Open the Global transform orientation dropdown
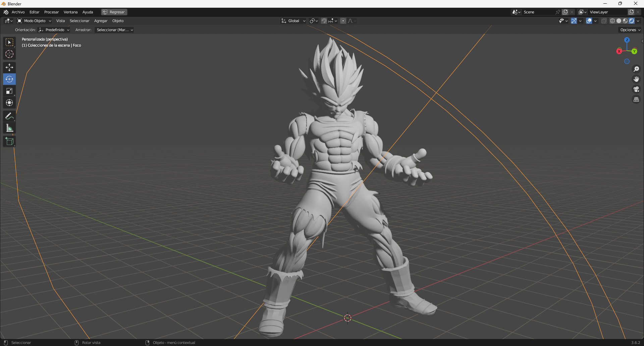The image size is (644, 346). [x=293, y=20]
